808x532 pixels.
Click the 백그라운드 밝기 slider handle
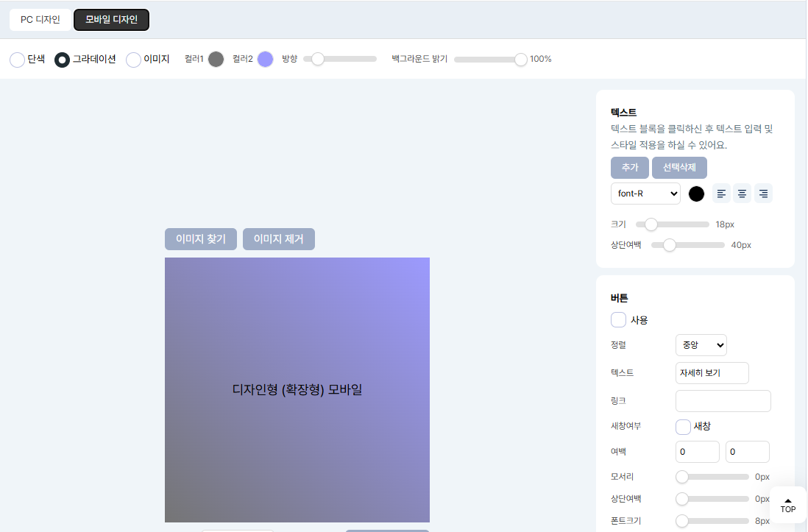521,60
